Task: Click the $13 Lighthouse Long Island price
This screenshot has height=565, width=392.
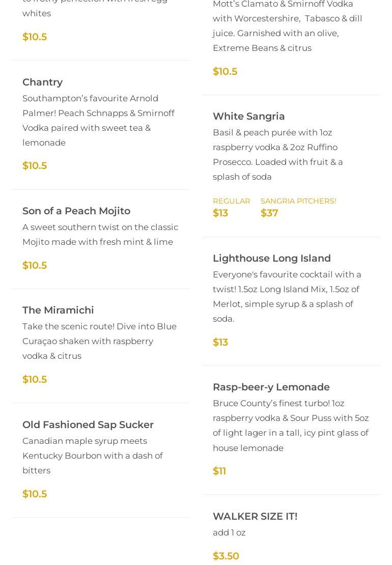Action: 220,342
